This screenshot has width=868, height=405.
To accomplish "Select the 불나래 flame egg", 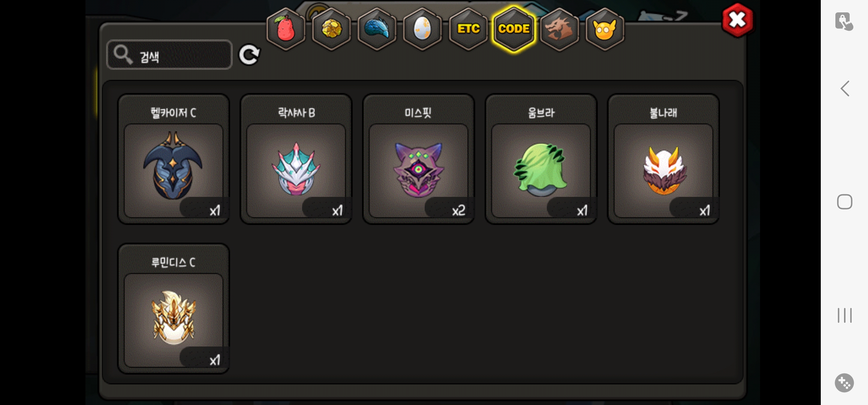I will tap(663, 159).
